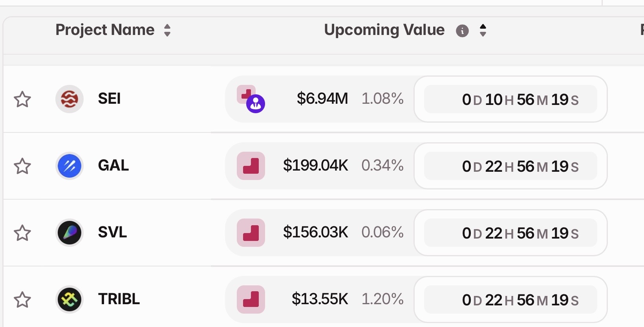Star the SEI project as favorite

(22, 99)
